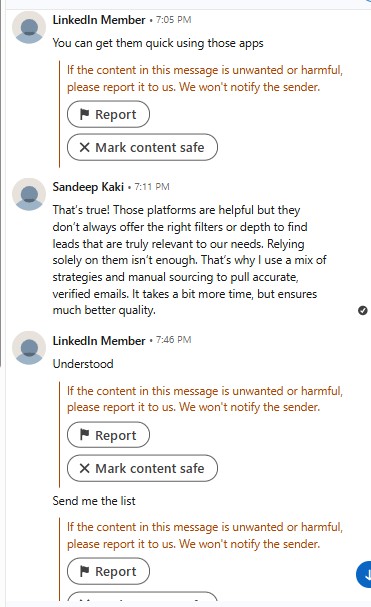Report the 'Understood' message
Image resolution: width=371 pixels, height=607 pixels.
pos(108,435)
